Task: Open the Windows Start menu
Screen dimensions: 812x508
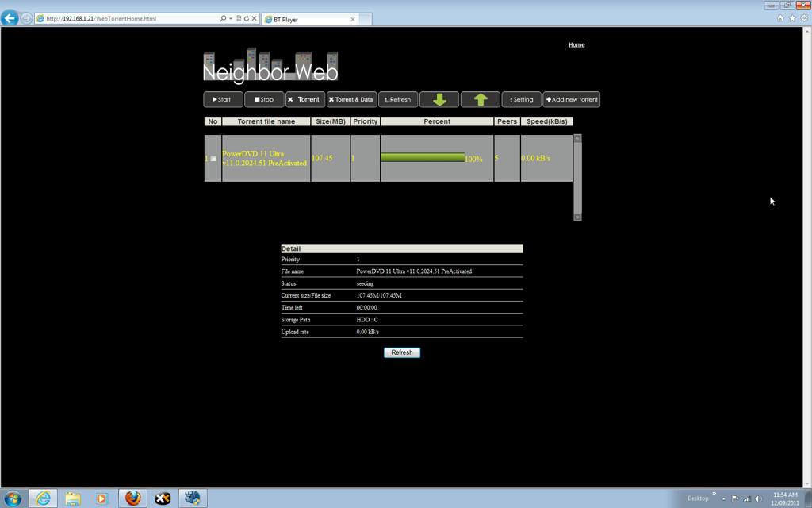Action: click(x=13, y=498)
